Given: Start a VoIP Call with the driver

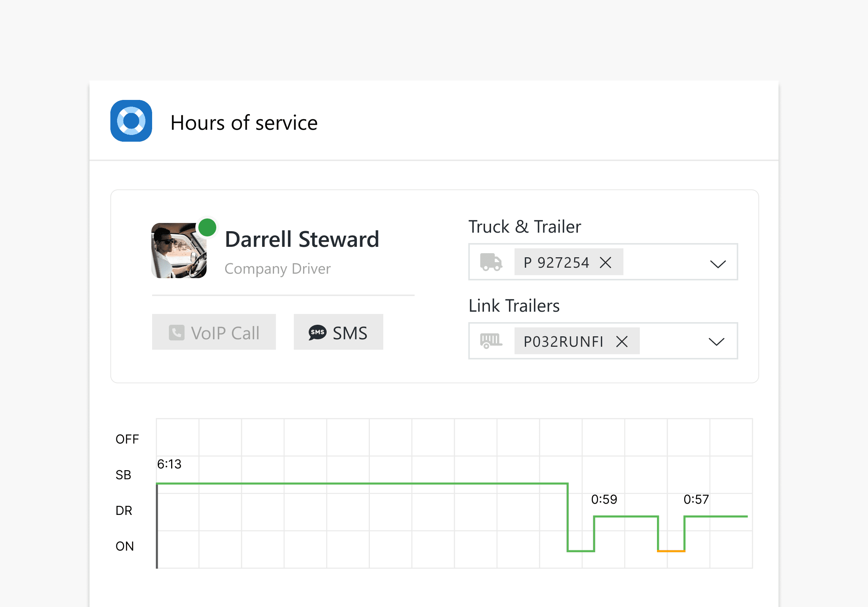Looking at the screenshot, I should click(214, 332).
